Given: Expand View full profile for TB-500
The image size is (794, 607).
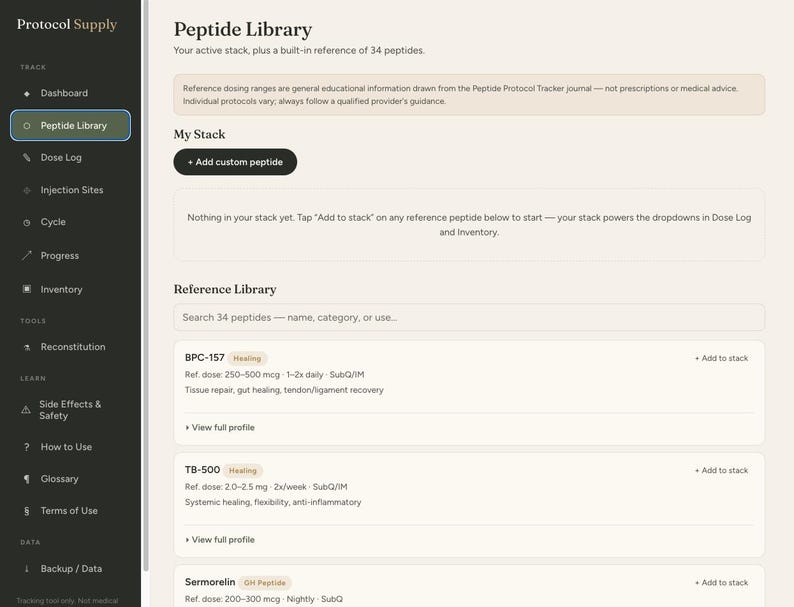Looking at the screenshot, I should (220, 540).
